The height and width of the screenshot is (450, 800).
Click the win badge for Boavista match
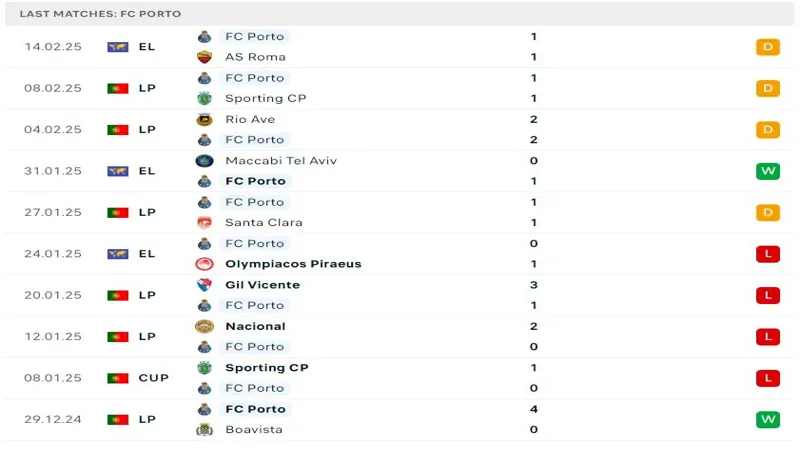pos(768,419)
